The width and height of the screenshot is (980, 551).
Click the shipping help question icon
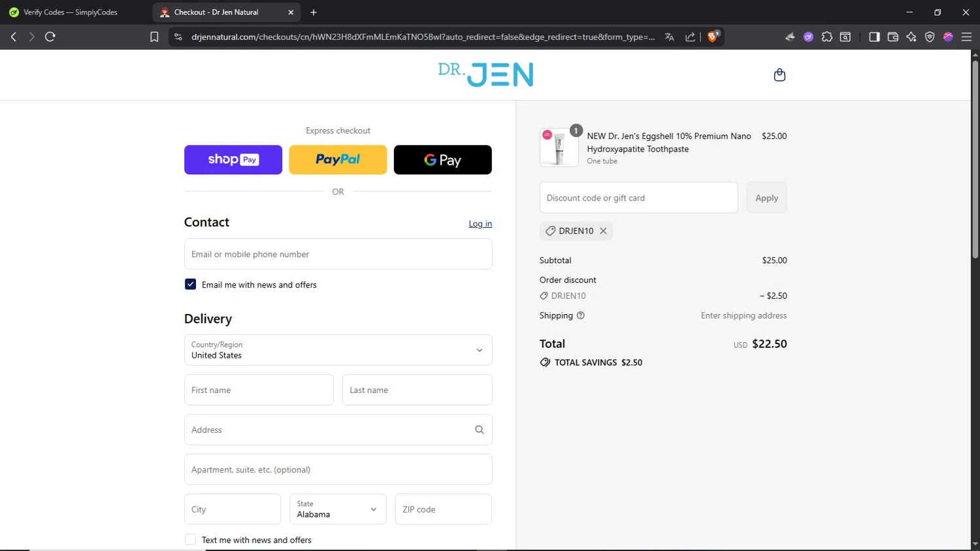point(581,315)
